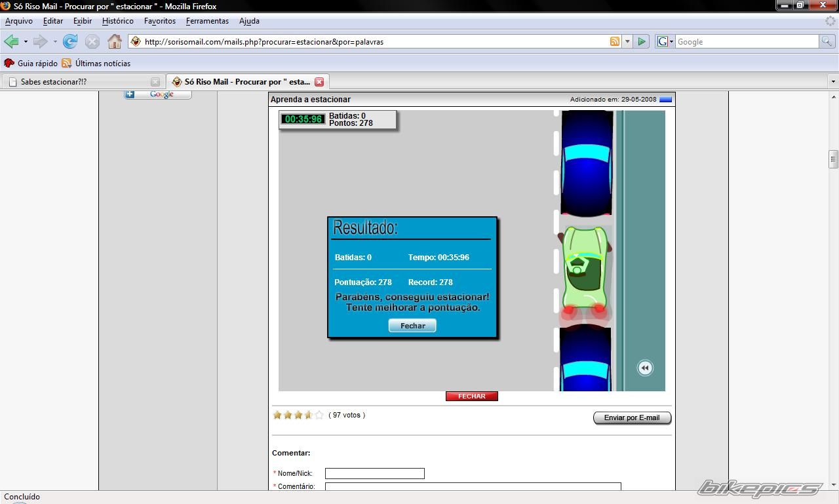Click the Nome/Nick input field
The height and width of the screenshot is (504, 839).
tap(374, 473)
